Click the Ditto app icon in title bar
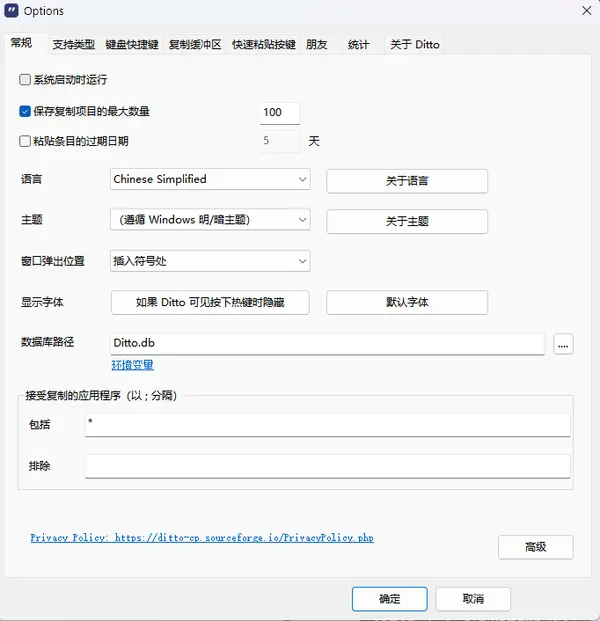The width and height of the screenshot is (600, 621). coord(12,11)
